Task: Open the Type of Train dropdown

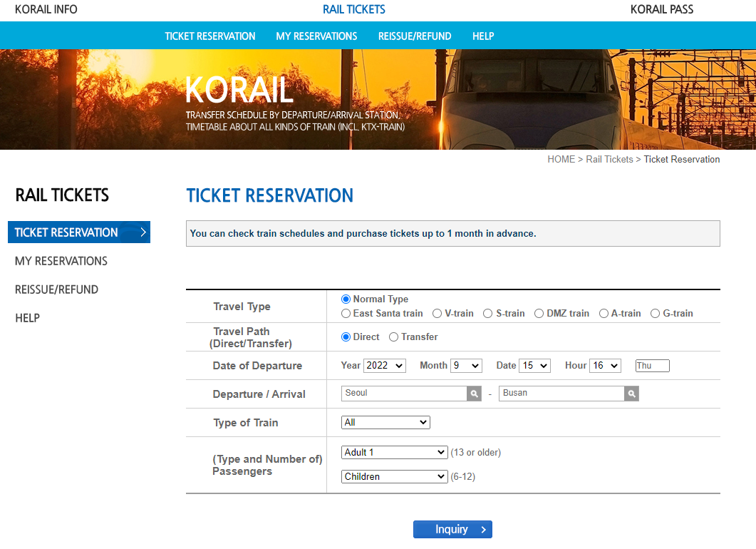Action: (x=385, y=421)
